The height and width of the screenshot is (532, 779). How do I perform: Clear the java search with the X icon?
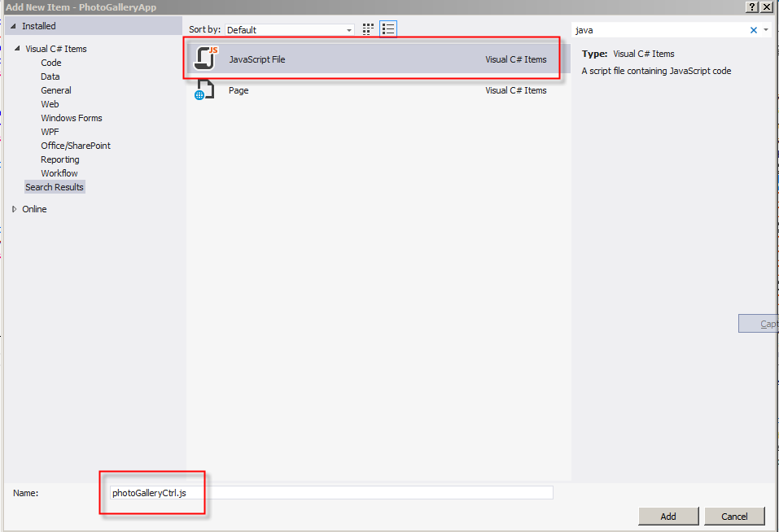tap(755, 29)
